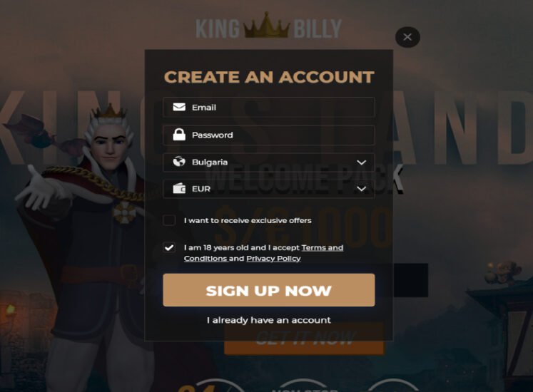Screen dimensions: 533x392
Task: Click the golden crown logo icon
Action: tap(267, 26)
